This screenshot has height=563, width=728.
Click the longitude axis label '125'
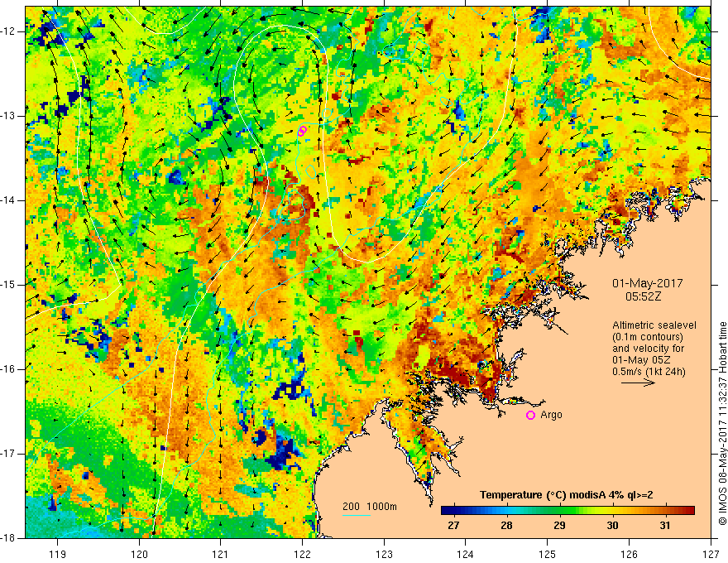click(x=548, y=554)
